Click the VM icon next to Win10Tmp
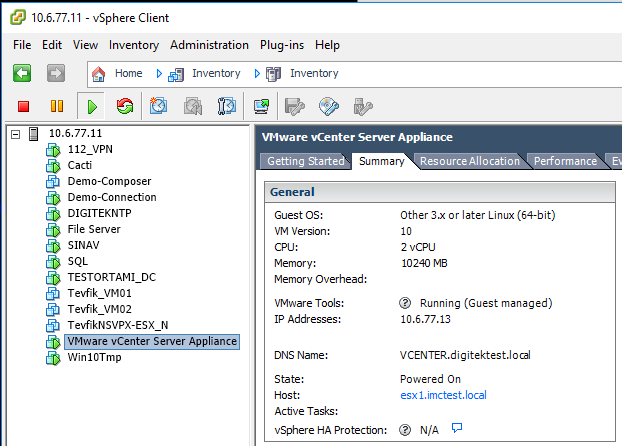Image resolution: width=622 pixels, height=446 pixels. coord(53,358)
